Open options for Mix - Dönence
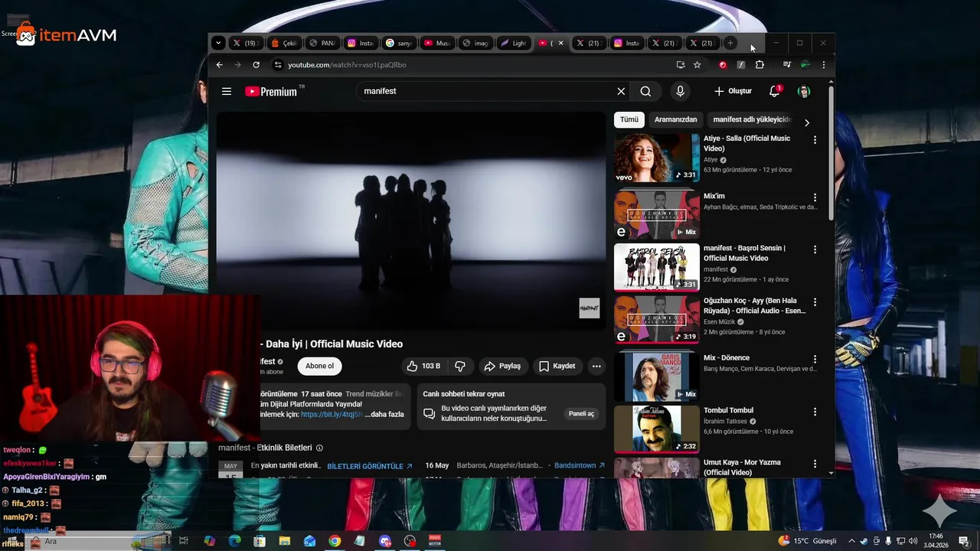980x551 pixels. tap(815, 359)
